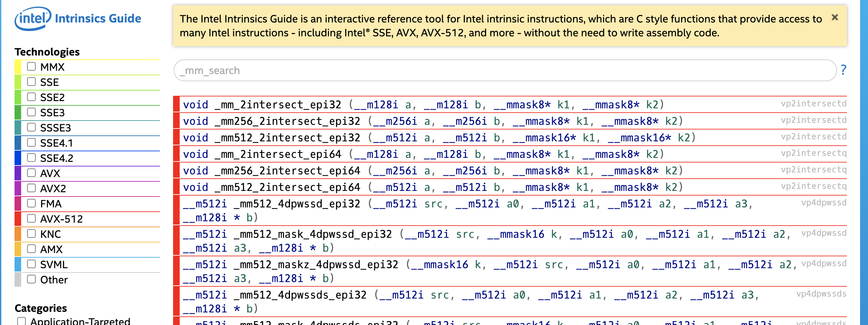Check the FMA technology checkbox

click(x=31, y=203)
